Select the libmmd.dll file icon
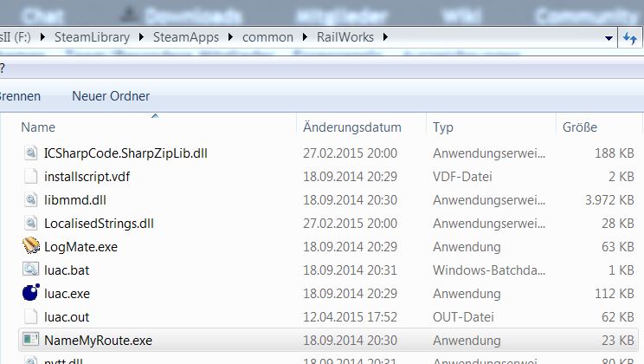 [31, 199]
